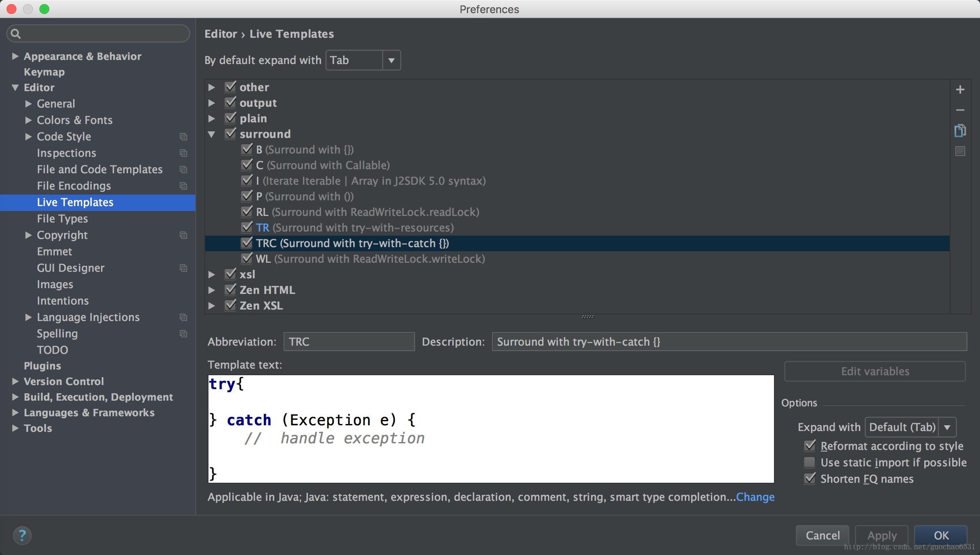980x555 pixels.
Task: Open Plugins settings page
Action: point(42,366)
